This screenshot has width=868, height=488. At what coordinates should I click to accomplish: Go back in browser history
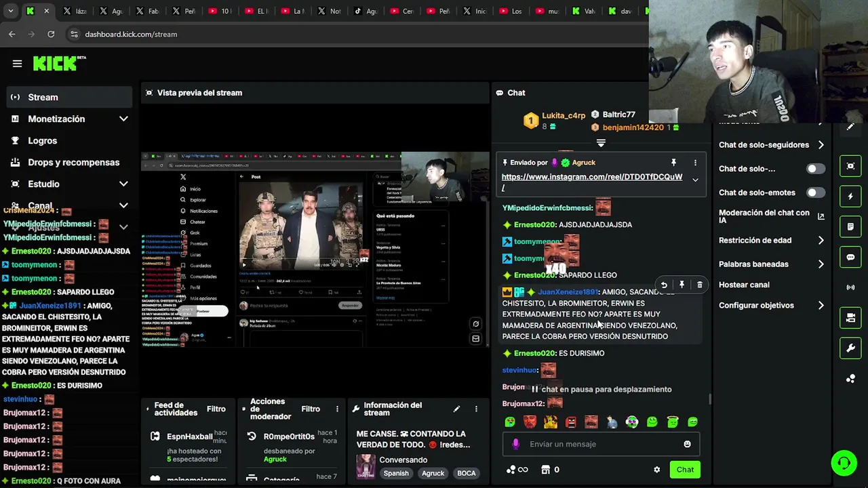[x=12, y=34]
